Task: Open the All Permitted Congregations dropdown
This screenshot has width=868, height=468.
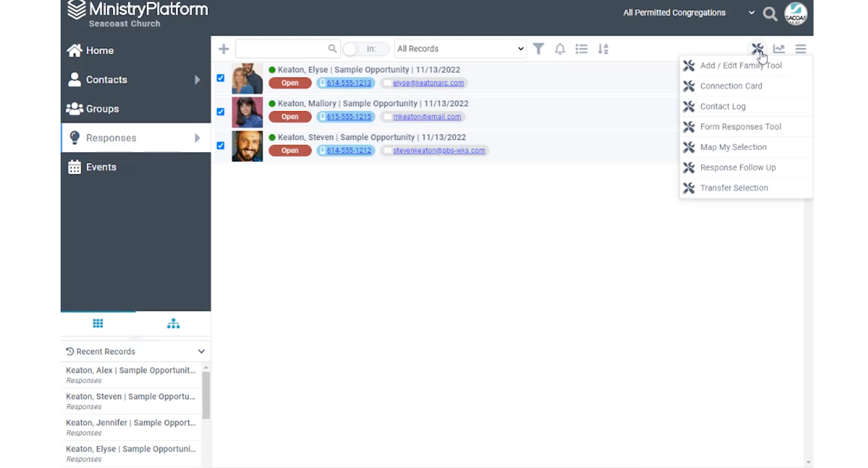Action: (689, 13)
